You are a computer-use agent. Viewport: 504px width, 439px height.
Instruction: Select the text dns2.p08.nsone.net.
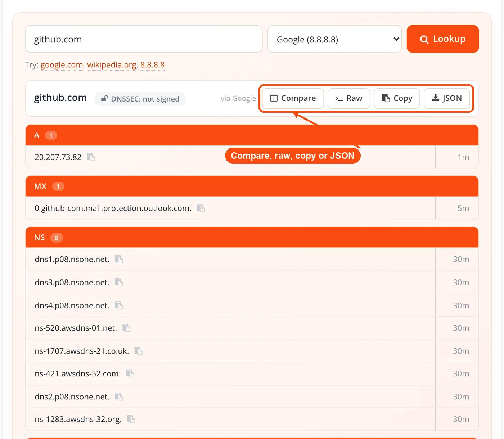click(72, 397)
